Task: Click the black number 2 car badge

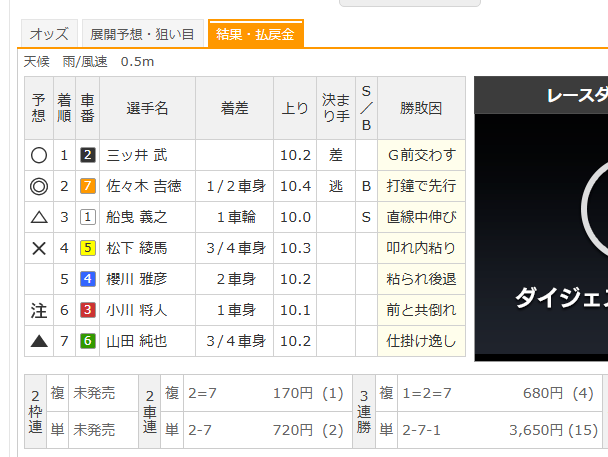Action: pos(88,155)
